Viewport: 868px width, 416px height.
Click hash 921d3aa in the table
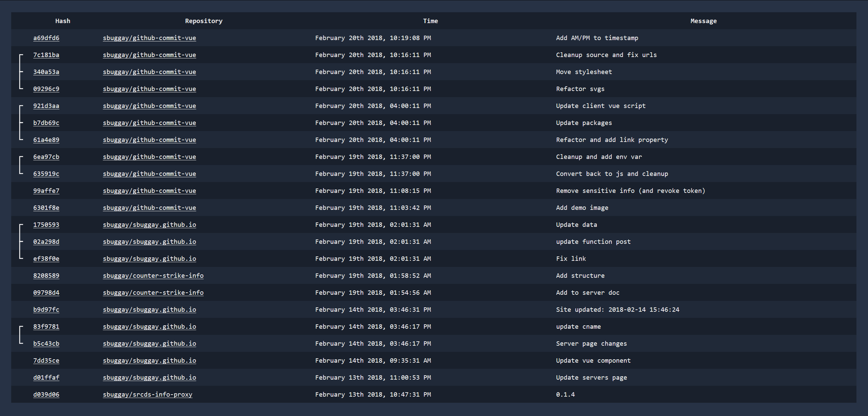click(46, 106)
